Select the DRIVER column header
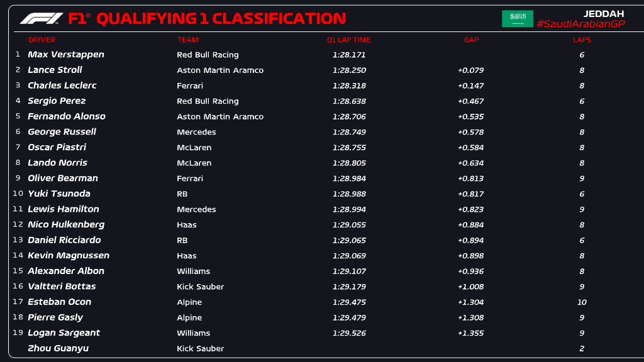The height and width of the screenshot is (362, 644). tap(42, 40)
